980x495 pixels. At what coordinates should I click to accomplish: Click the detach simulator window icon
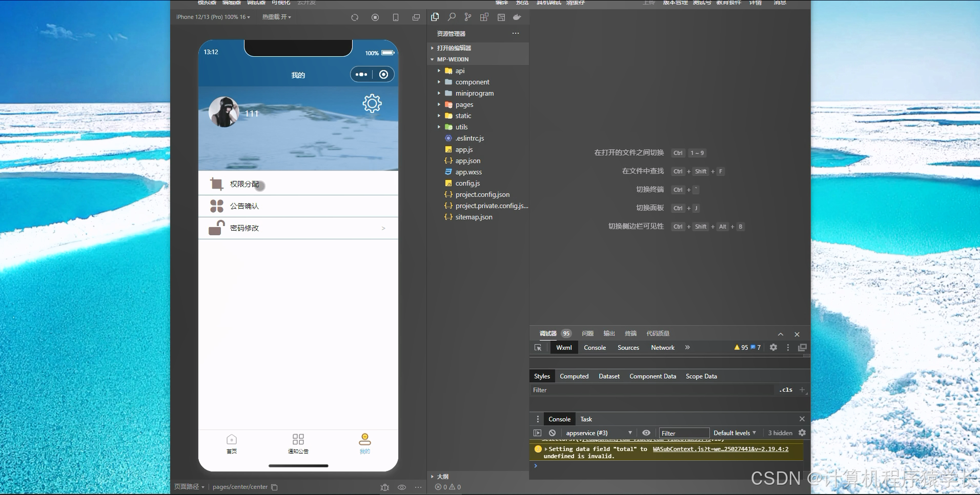click(x=416, y=17)
